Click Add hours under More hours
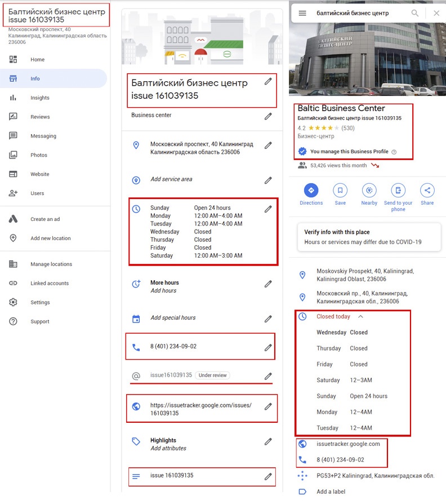This screenshot has width=446, height=504. pos(163,290)
